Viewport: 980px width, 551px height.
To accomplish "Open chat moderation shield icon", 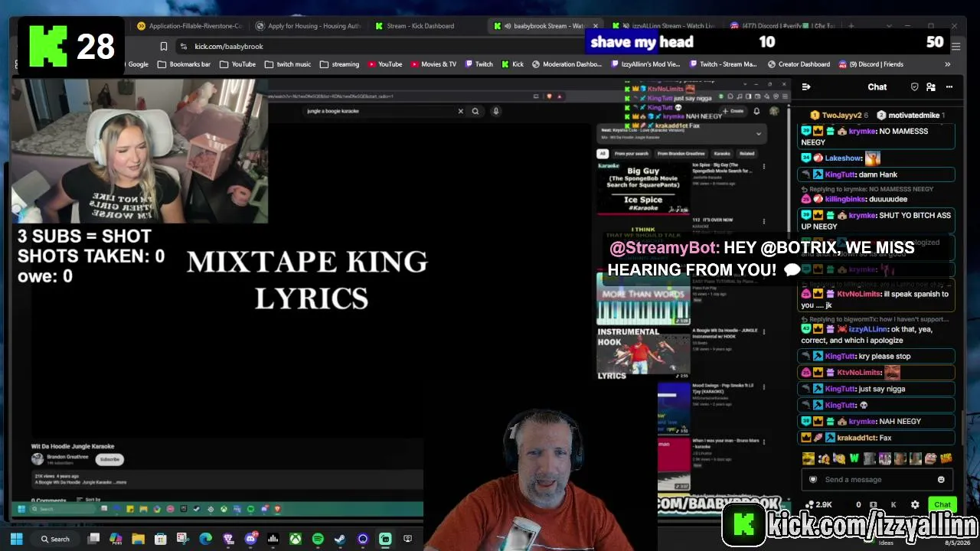I will pos(914,87).
